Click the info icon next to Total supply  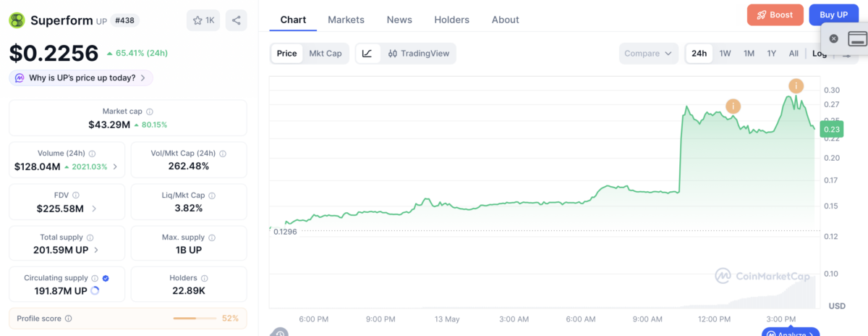pyautogui.click(x=90, y=238)
